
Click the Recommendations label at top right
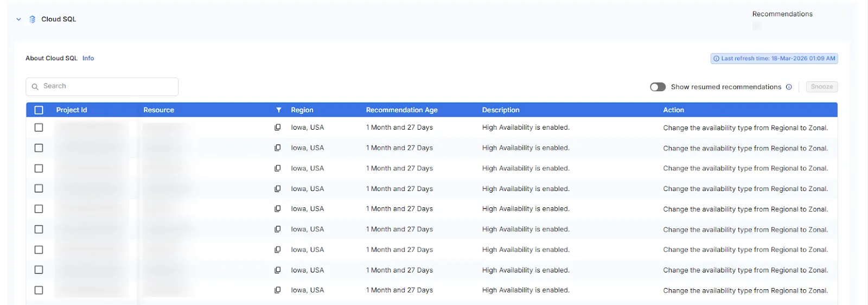(782, 14)
